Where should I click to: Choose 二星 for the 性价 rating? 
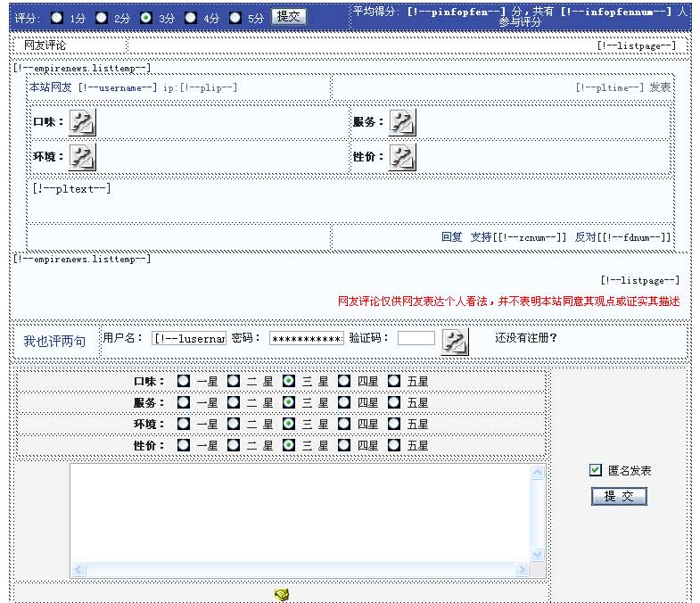(x=234, y=445)
